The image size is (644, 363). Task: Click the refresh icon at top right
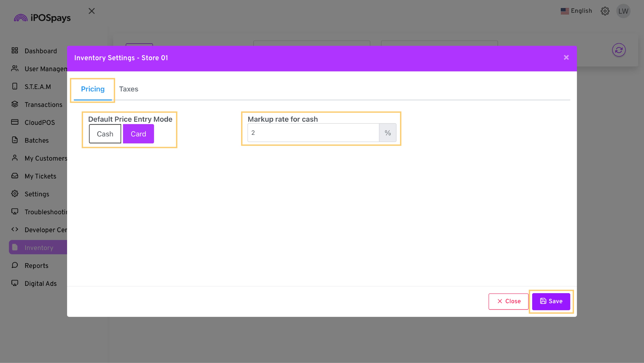coord(619,50)
